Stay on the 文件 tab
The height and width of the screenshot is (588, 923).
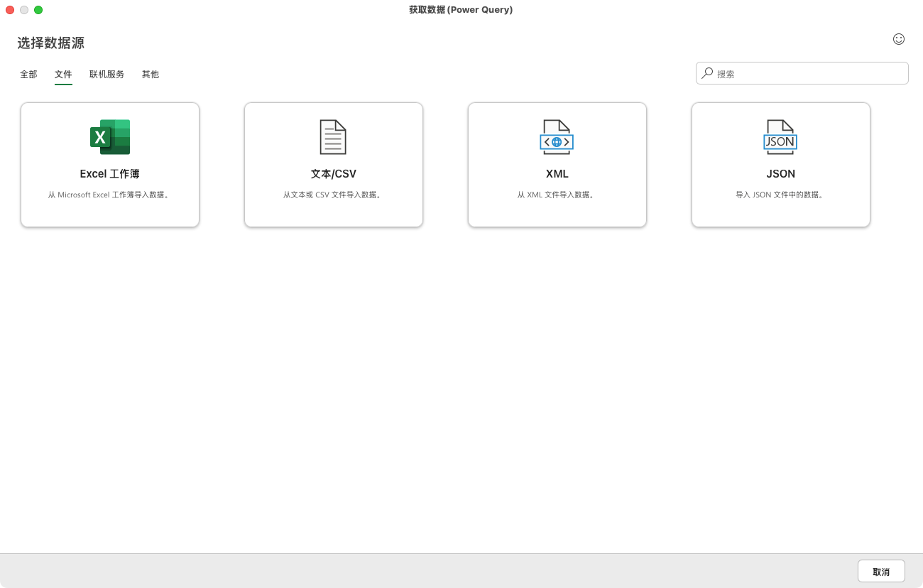[63, 73]
